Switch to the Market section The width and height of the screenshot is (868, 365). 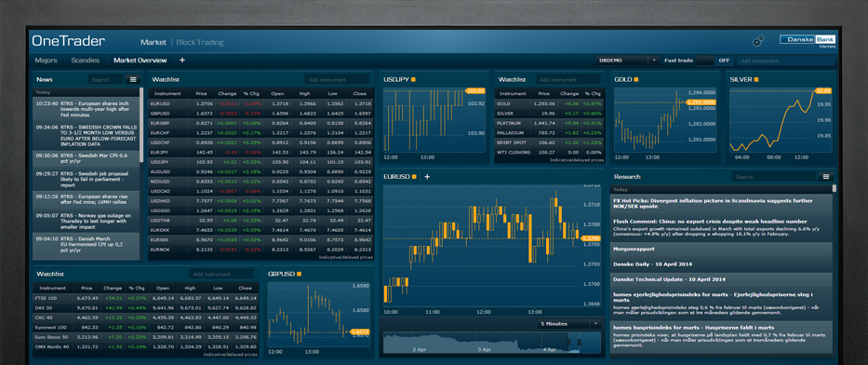[x=154, y=42]
